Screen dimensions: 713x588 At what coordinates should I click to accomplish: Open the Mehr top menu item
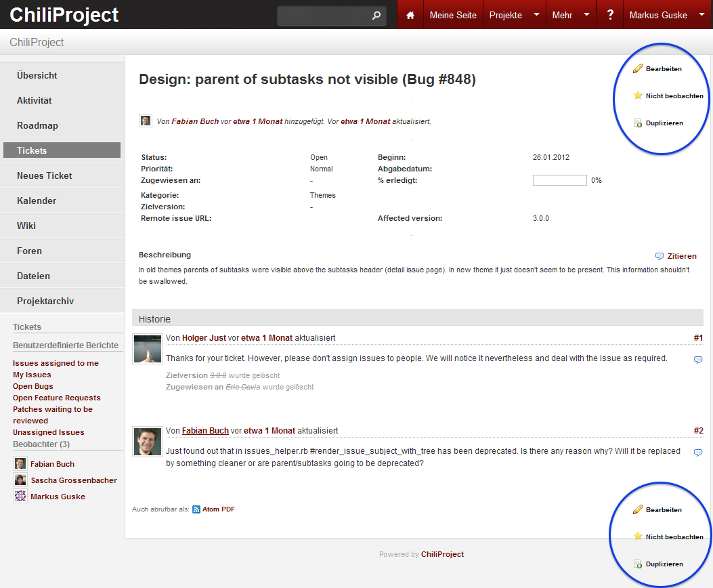(562, 15)
